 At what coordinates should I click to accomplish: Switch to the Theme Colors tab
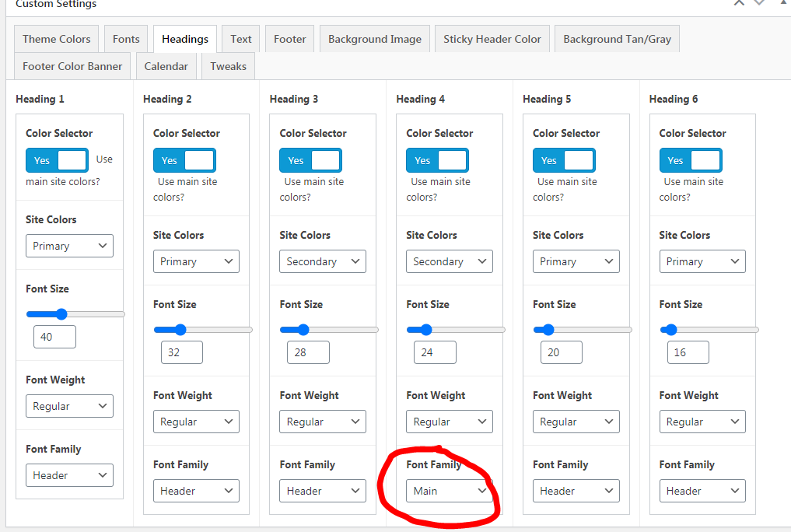[x=57, y=39]
